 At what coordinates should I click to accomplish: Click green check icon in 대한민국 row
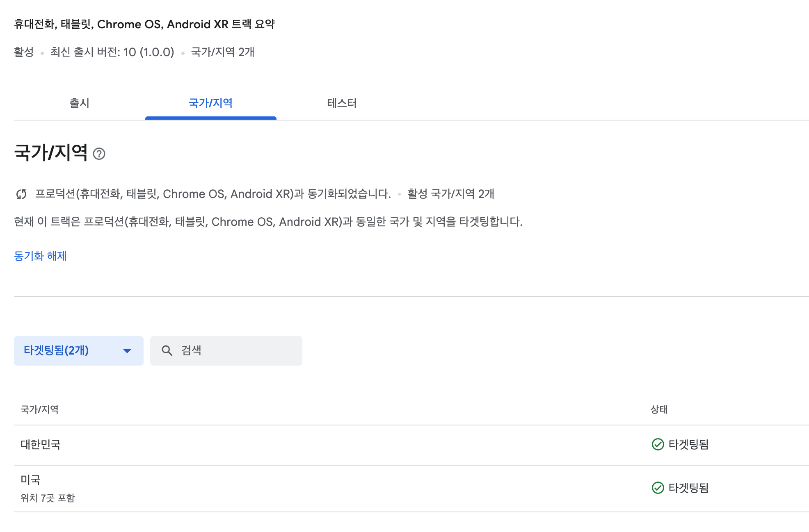(x=658, y=444)
